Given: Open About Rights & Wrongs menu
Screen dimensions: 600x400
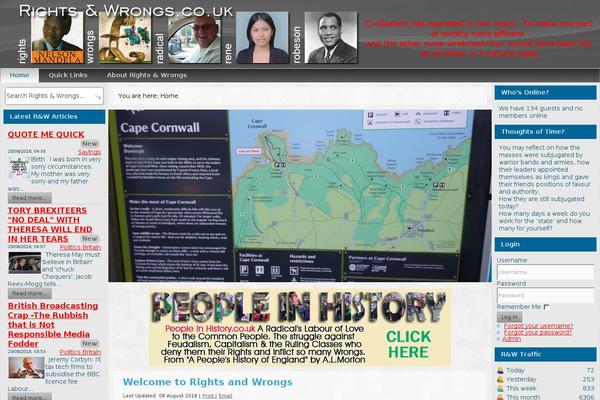Looking at the screenshot, I should pos(147,75).
